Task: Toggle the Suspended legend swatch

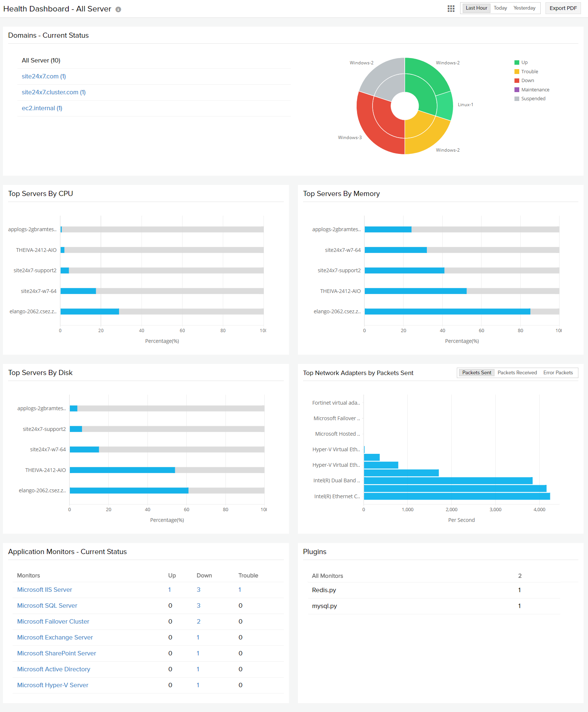Action: [x=517, y=99]
